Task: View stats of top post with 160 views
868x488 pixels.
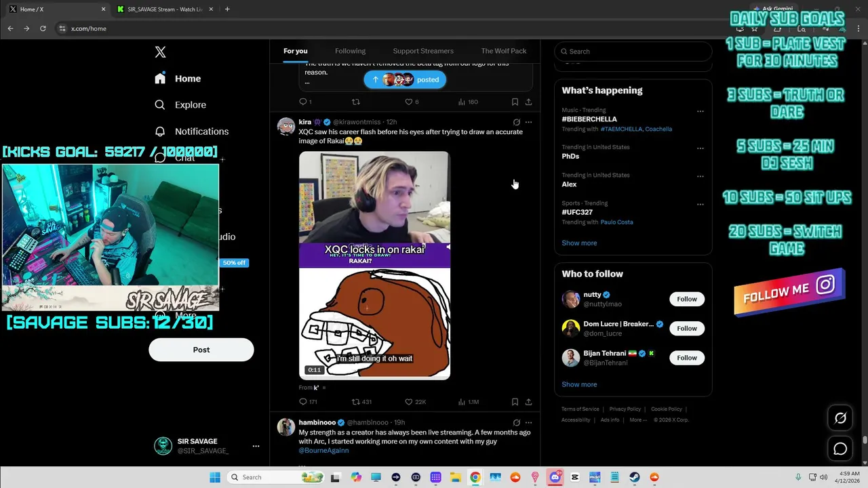Action: click(x=468, y=102)
